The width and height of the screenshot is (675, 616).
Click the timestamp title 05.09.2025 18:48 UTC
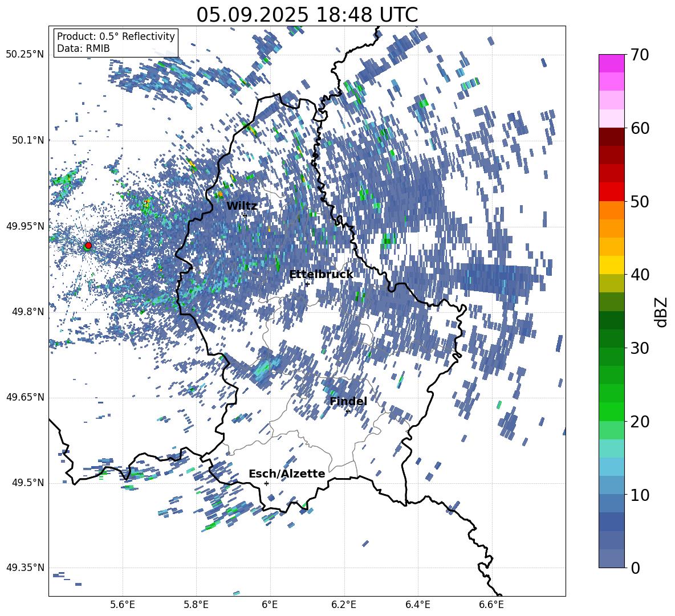click(x=307, y=15)
